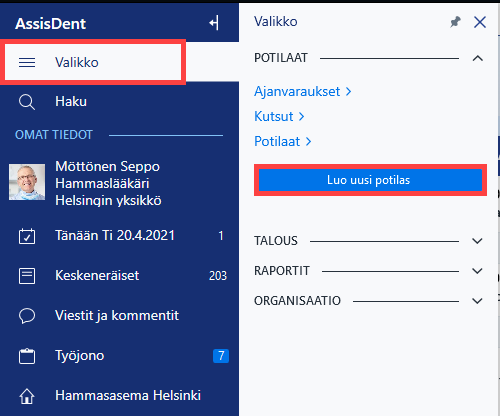
Task: Click user name Möttönen Seppo
Action: coord(107,166)
